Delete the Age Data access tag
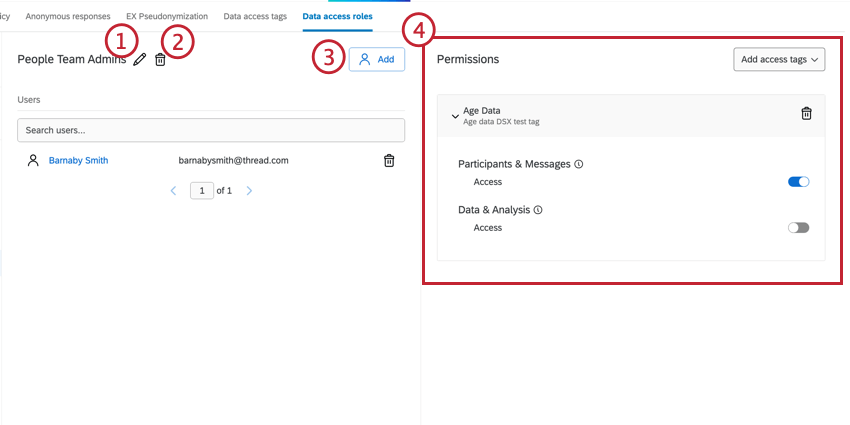 tap(807, 113)
